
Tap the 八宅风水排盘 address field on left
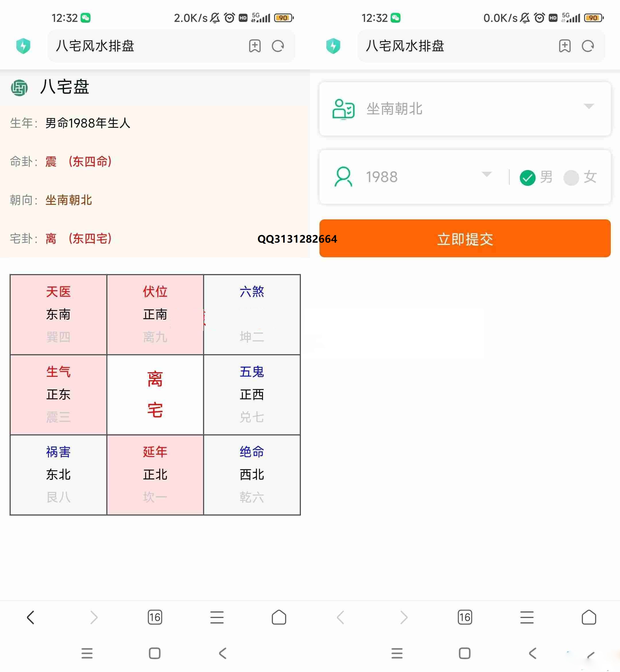[x=148, y=46]
